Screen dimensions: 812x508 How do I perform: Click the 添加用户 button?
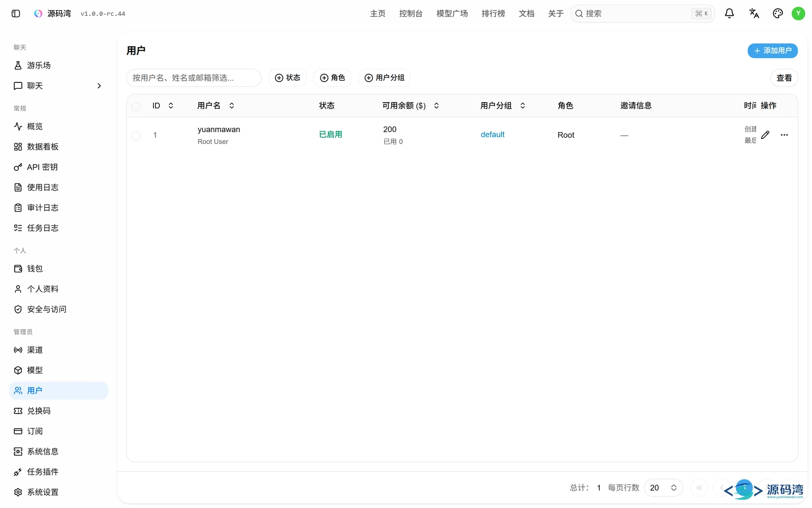[772, 51]
